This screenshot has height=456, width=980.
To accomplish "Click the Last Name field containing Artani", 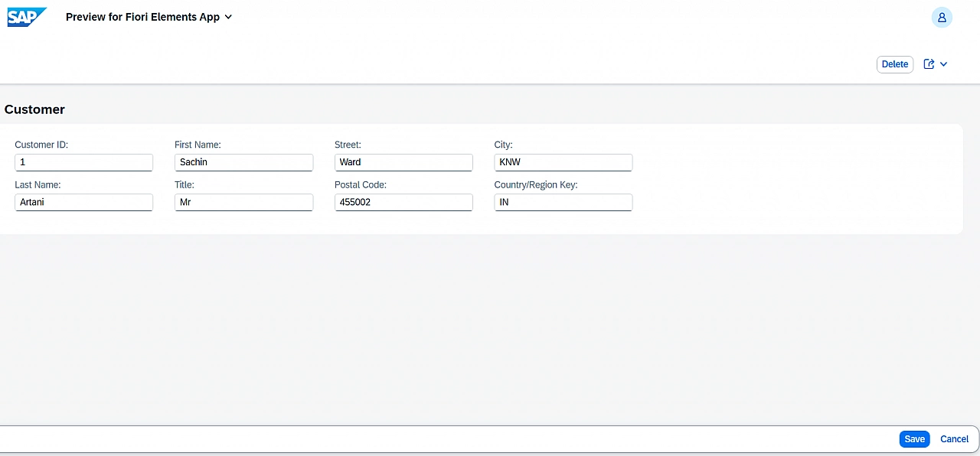I will 83,202.
